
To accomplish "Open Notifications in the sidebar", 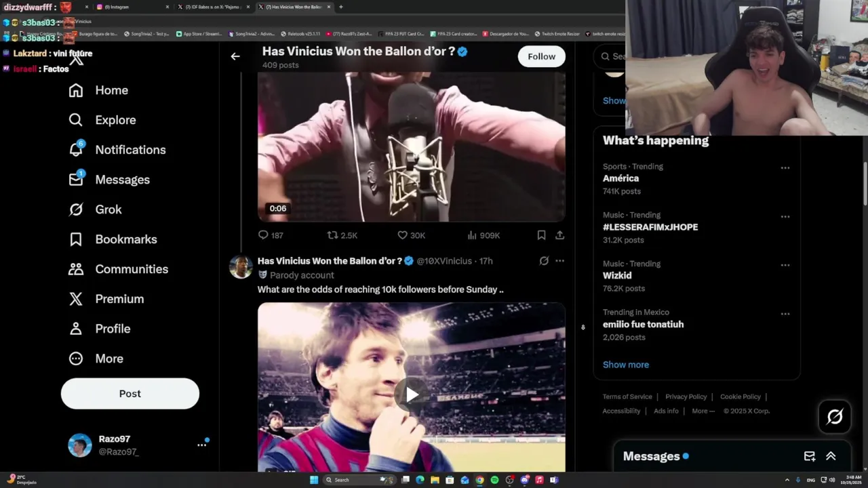I will (x=117, y=150).
